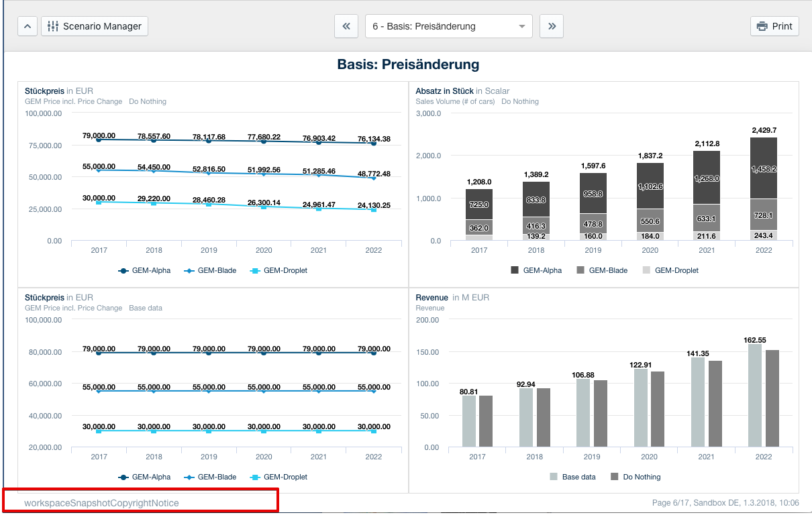Collapse the toolbar with the up chevron

tap(27, 26)
